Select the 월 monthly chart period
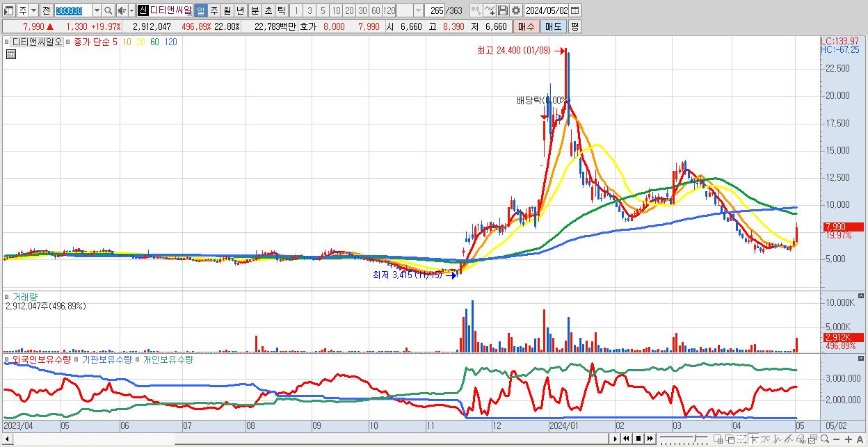Image resolution: width=868 pixels, height=447 pixels. 227,10
